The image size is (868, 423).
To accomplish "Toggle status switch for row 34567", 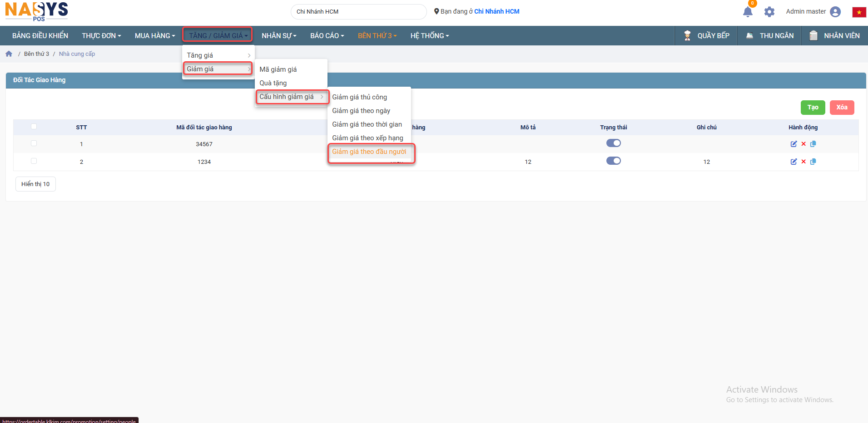I will (x=613, y=143).
